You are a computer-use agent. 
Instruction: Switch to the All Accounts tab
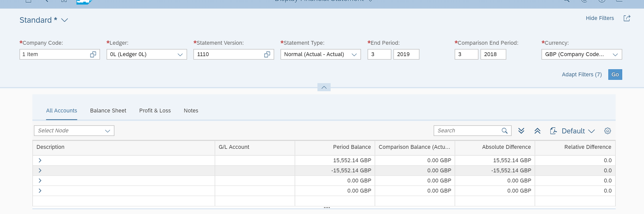[62, 111]
